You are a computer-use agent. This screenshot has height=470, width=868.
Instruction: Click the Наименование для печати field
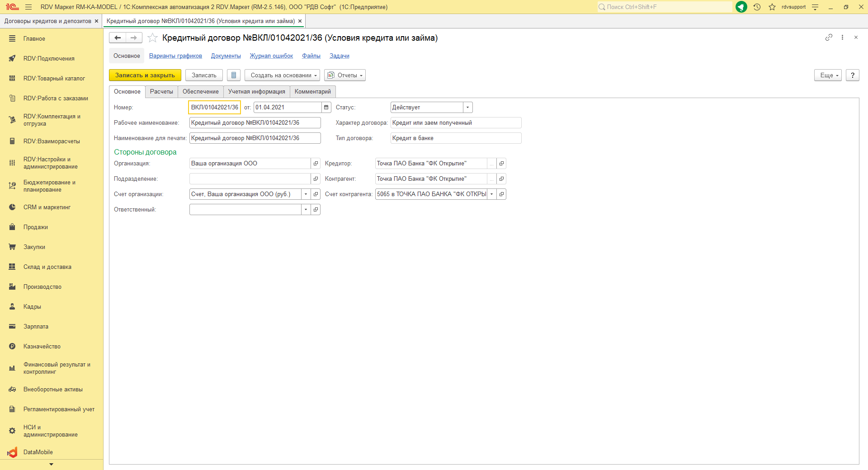point(255,138)
